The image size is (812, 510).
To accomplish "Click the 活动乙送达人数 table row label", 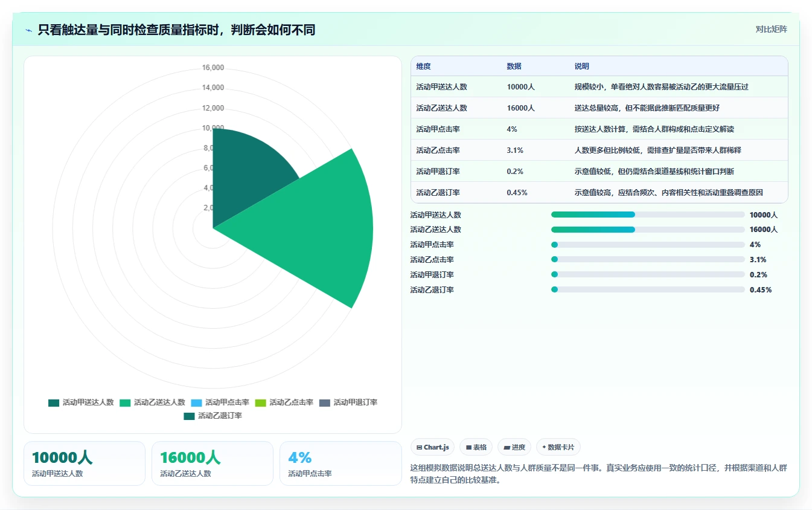I will click(441, 108).
